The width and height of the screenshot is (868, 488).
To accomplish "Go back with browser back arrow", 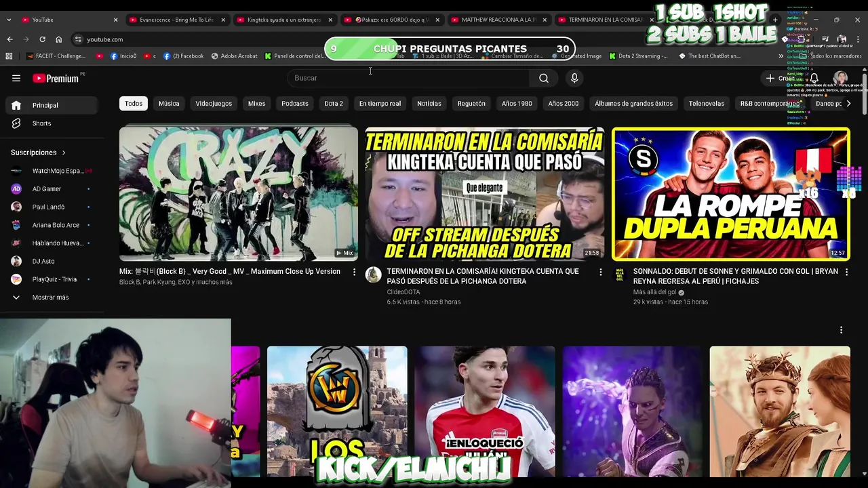I will [9, 39].
